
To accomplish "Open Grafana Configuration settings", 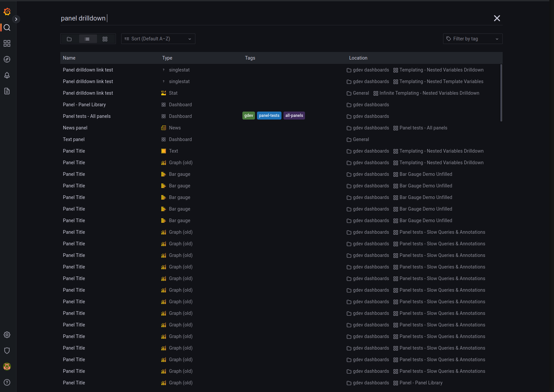I will pyautogui.click(x=7, y=335).
